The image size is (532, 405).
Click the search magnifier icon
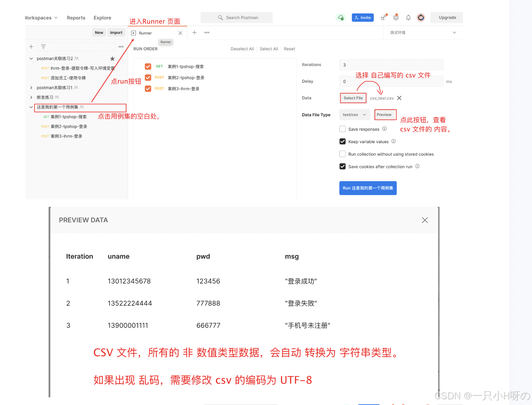click(x=220, y=17)
